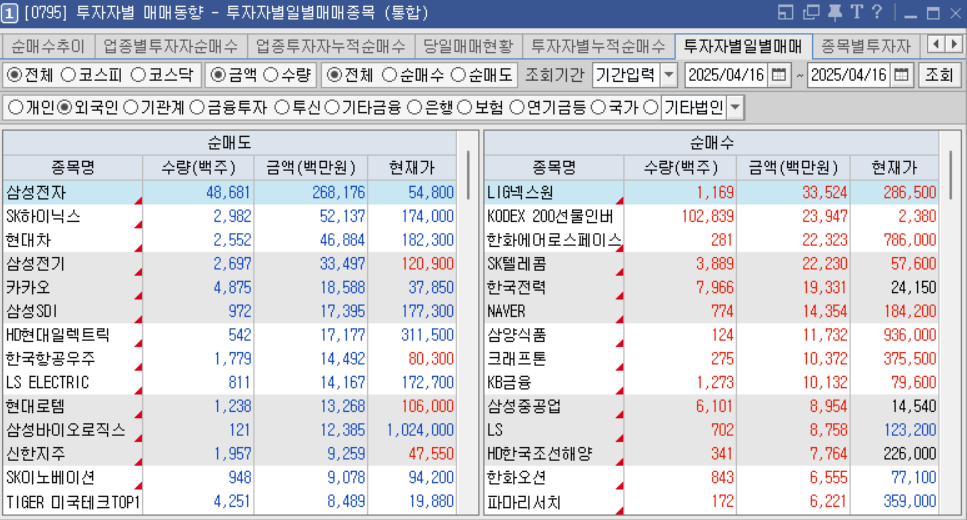Open the 당일매매현황 tab
Viewport: 967px width, 520px height.
click(468, 46)
